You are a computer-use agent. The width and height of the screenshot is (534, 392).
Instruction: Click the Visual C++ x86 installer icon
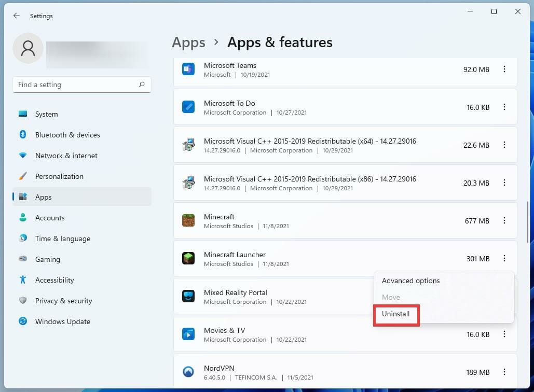[188, 183]
